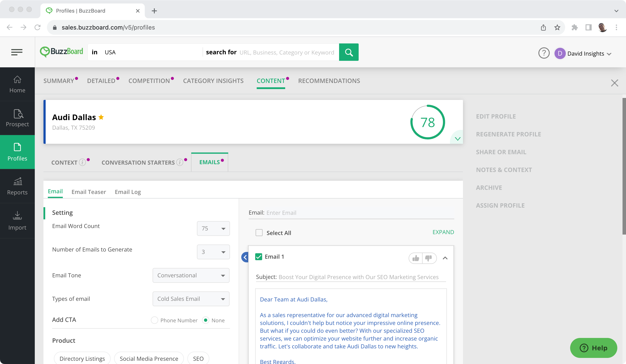Close the profile panel with X icon
Viewport: 626px width, 364px height.
click(614, 83)
